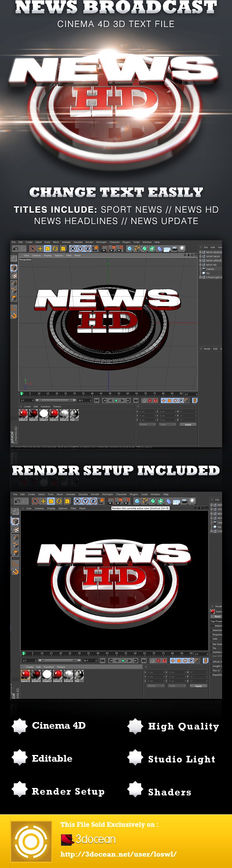Screen dimensions: 232x868
Task: Click deformer icon in upper screenshot toolbar
Action: (160, 248)
